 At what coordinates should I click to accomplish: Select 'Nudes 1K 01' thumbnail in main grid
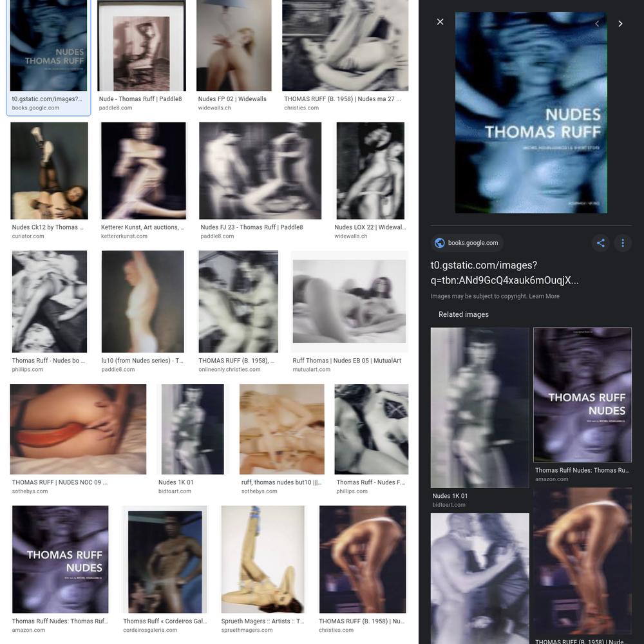pyautogui.click(x=193, y=429)
